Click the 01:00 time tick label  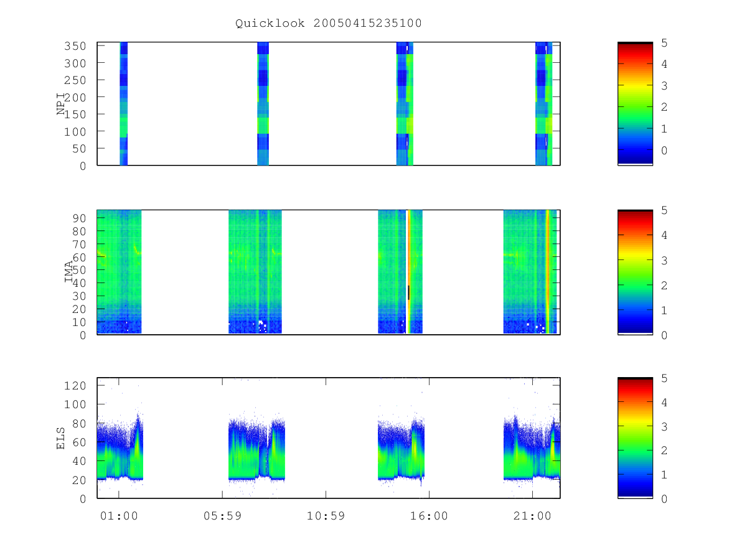(x=119, y=516)
